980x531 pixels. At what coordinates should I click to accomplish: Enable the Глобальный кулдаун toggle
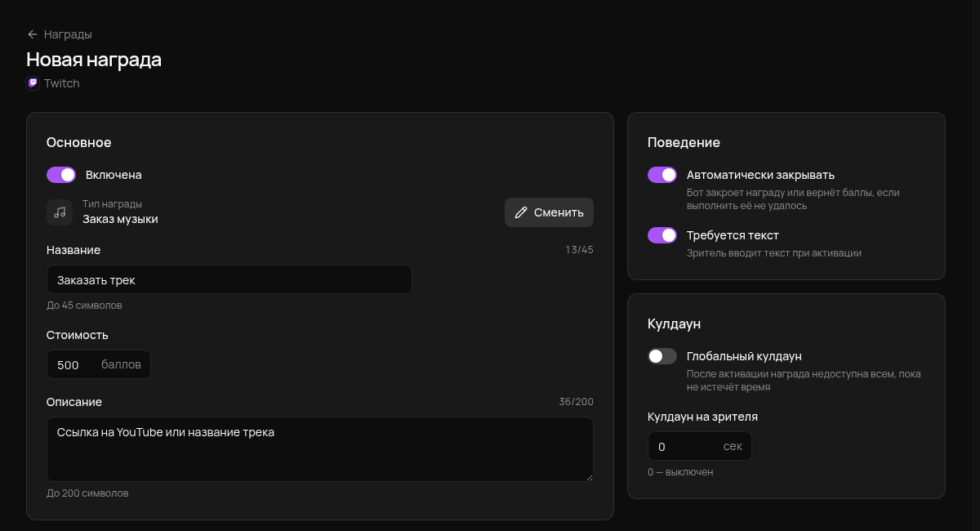[662, 356]
